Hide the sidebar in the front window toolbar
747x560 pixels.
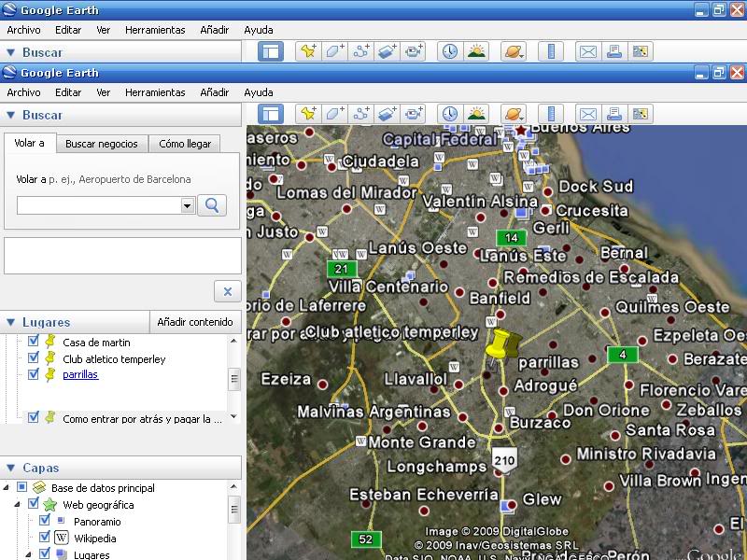[271, 114]
